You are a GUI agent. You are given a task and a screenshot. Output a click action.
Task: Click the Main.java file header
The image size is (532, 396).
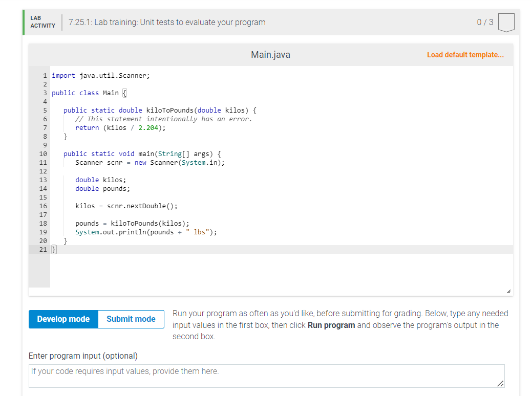(270, 54)
